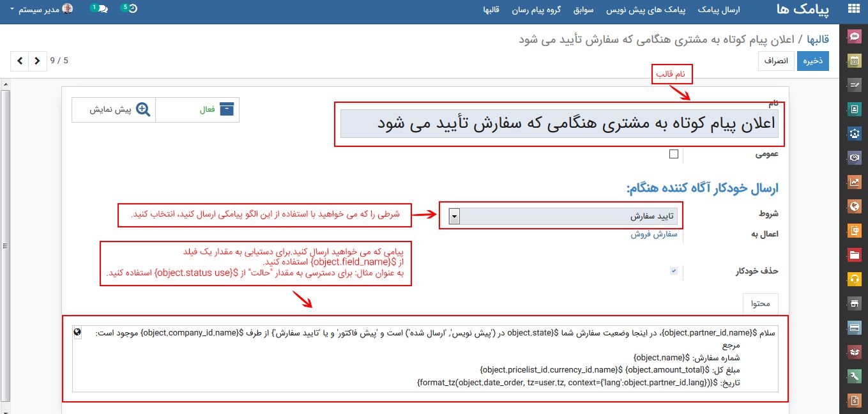Open the Calendar app in the sidebar
This screenshot has width=868, height=414.
pyautogui.click(x=854, y=61)
